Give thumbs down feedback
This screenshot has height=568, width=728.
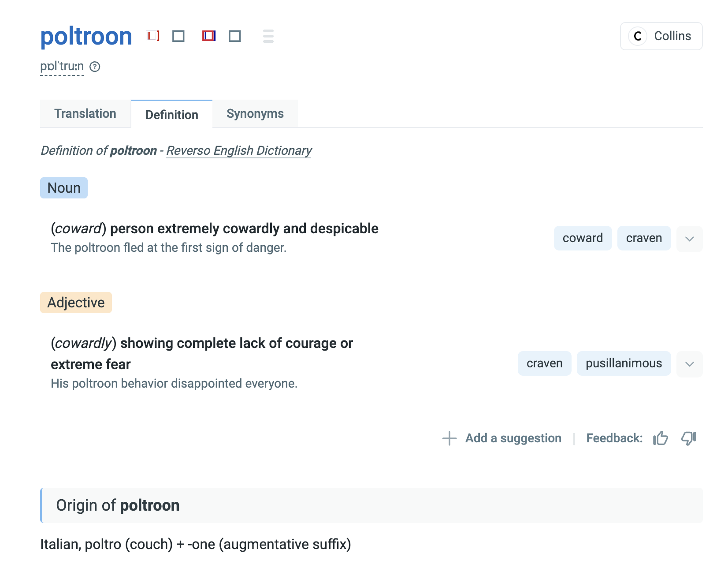click(688, 438)
